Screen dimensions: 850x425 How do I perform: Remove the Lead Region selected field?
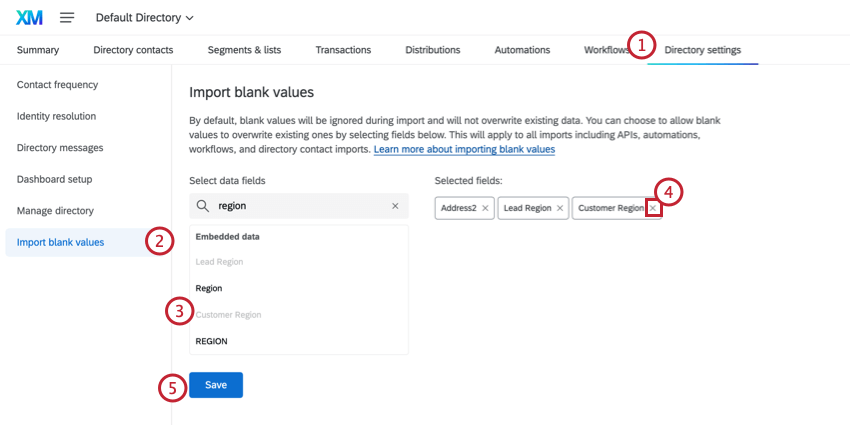click(x=560, y=208)
